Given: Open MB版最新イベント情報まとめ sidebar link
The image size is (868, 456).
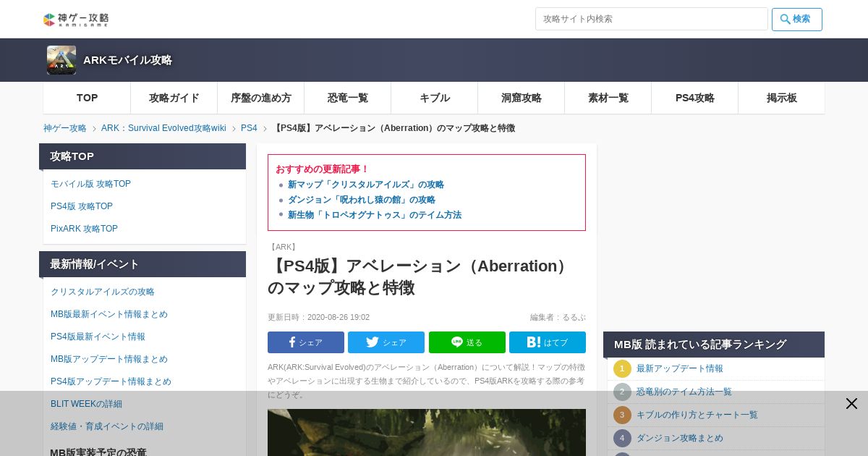Looking at the screenshot, I should (109, 314).
